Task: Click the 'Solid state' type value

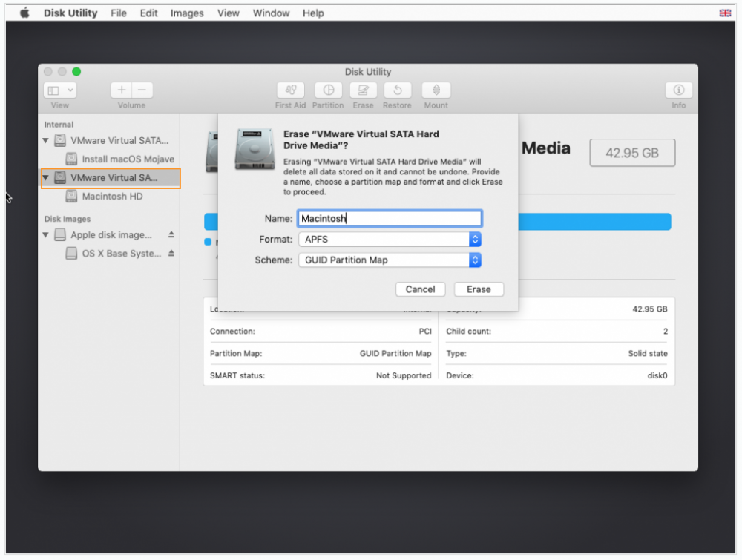Action: pos(647,353)
